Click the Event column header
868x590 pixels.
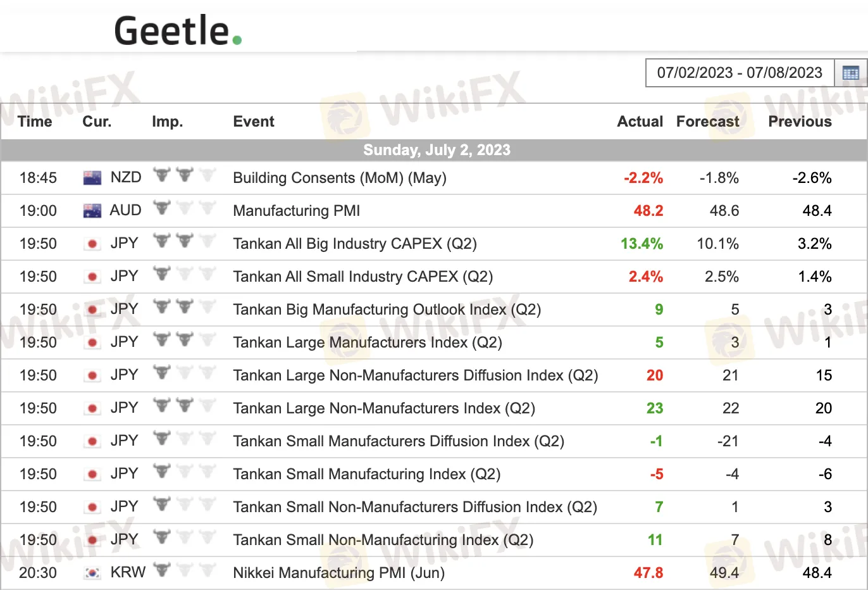(x=254, y=122)
